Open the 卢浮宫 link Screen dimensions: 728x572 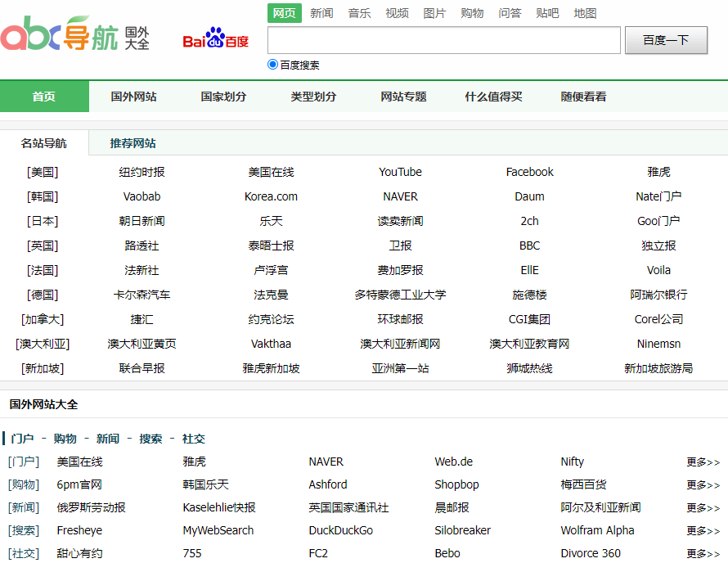tap(271, 270)
